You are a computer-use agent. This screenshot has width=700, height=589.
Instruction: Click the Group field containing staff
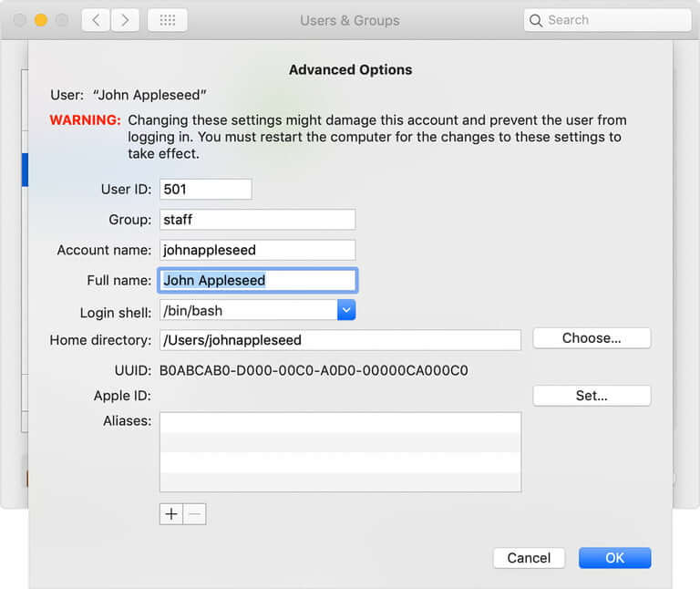tap(257, 219)
